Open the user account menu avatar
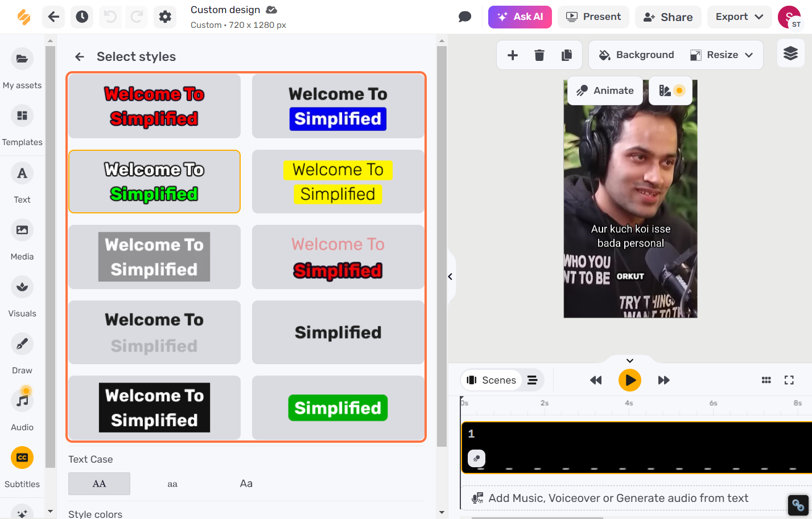 [x=789, y=17]
